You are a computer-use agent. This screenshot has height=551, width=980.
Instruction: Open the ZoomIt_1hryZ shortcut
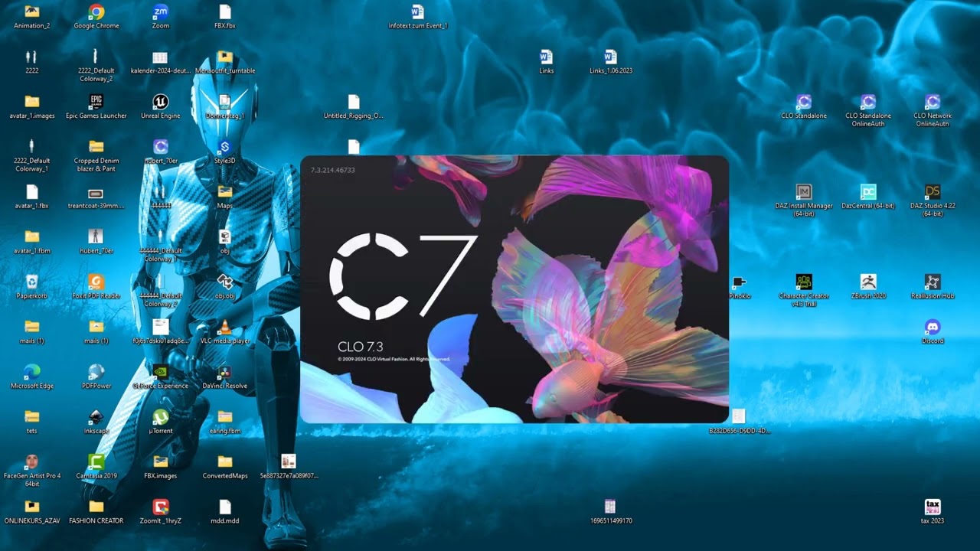(x=160, y=507)
